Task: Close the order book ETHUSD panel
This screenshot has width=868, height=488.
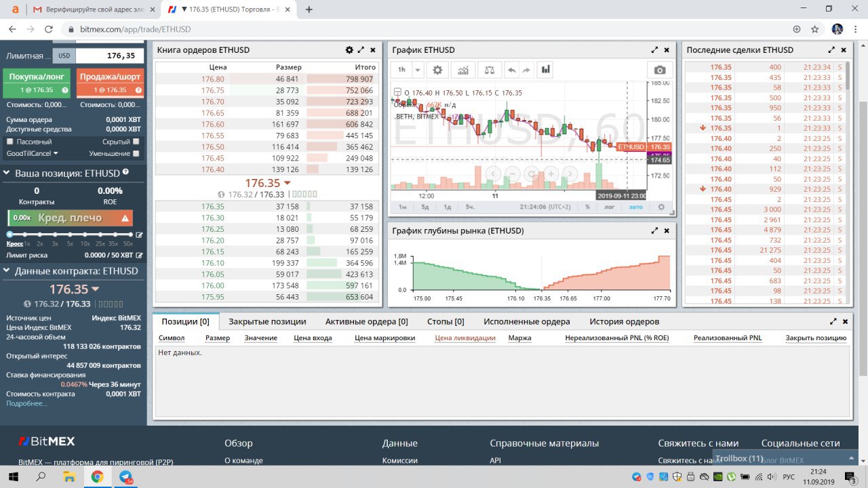Action: point(373,50)
